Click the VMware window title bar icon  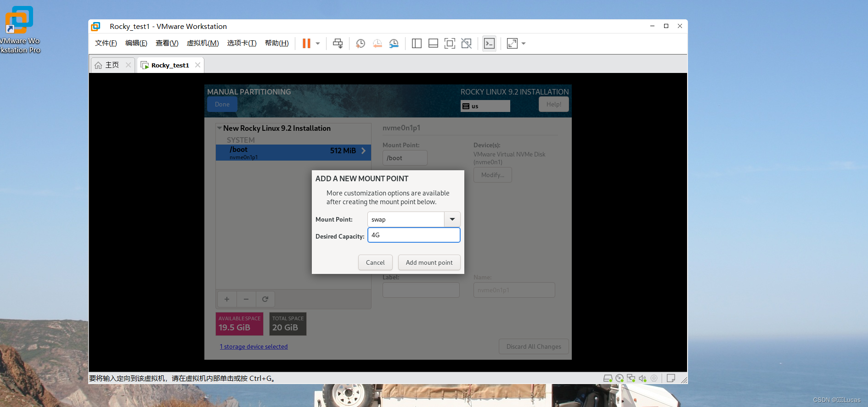click(x=96, y=27)
